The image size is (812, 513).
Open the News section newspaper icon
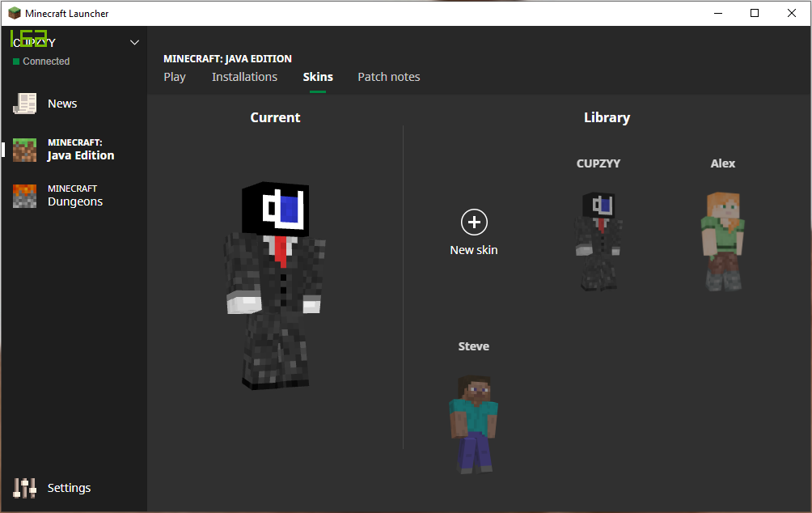click(x=24, y=104)
